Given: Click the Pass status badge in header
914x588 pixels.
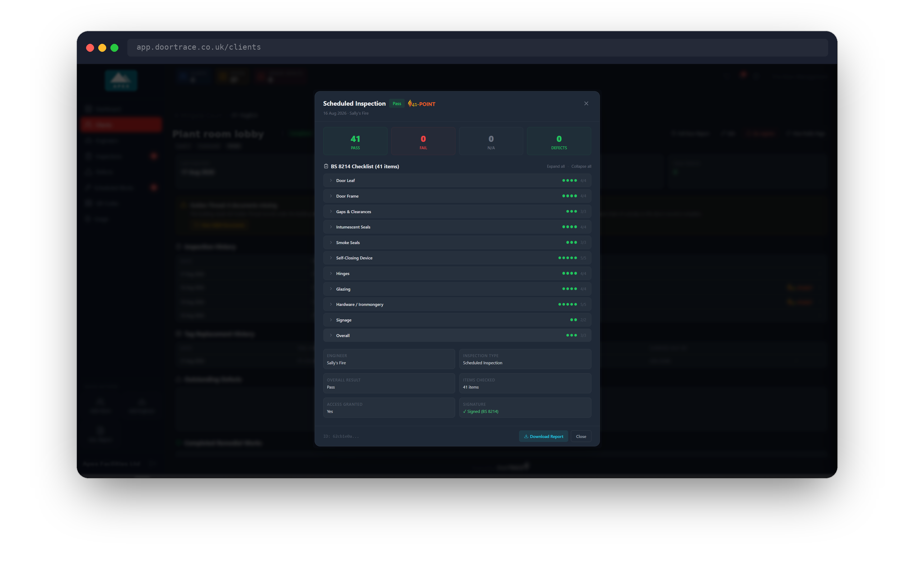Looking at the screenshot, I should pyautogui.click(x=397, y=104).
